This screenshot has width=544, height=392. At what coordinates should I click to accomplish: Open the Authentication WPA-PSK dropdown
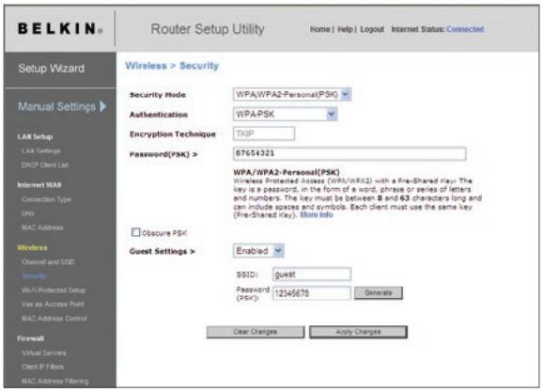tap(286, 114)
